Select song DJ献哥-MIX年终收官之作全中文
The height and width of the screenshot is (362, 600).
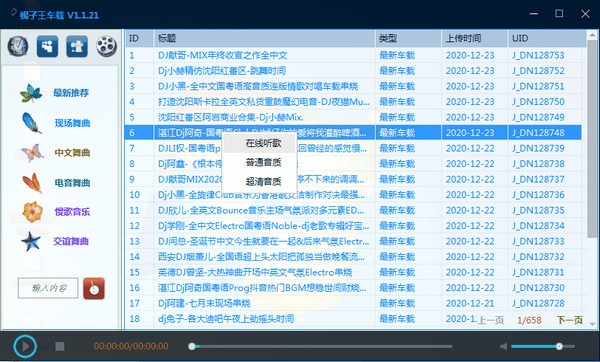click(x=223, y=55)
